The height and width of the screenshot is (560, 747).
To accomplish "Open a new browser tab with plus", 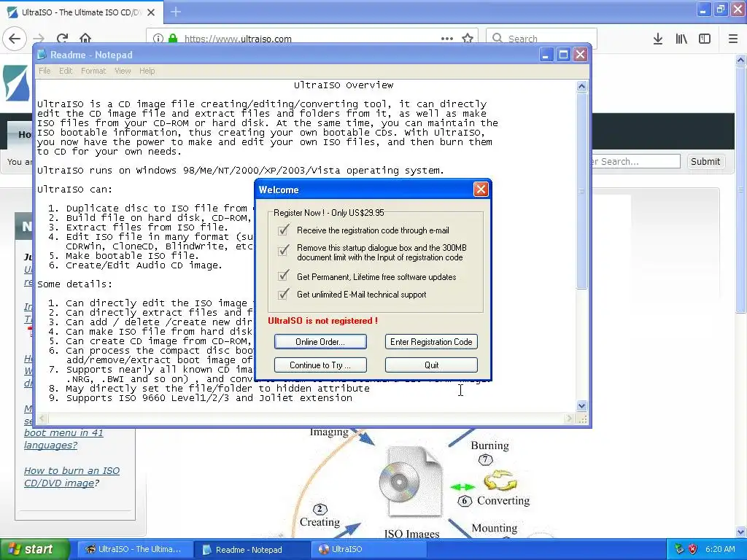I will (176, 12).
